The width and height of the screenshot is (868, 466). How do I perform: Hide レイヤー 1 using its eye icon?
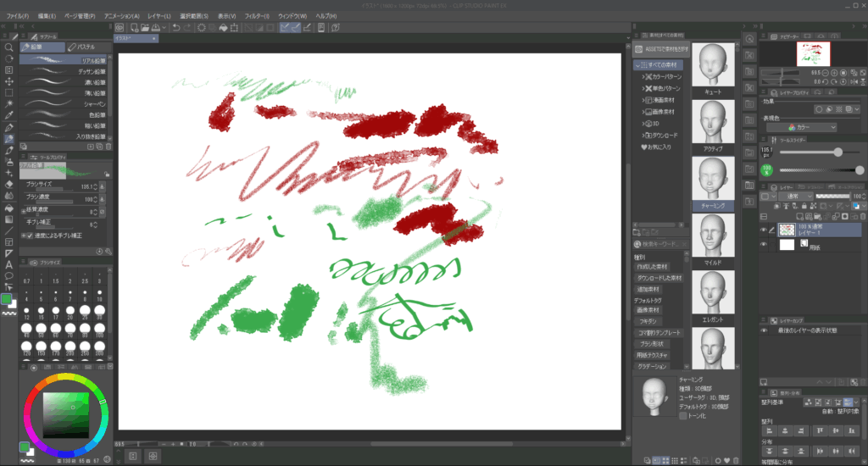(764, 230)
